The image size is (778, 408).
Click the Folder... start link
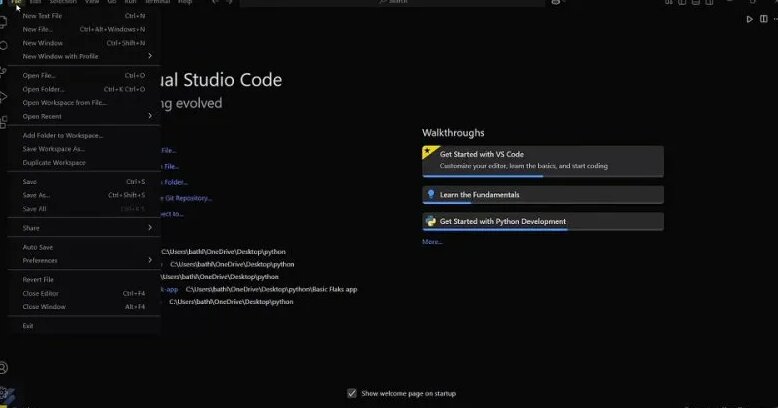click(x=175, y=182)
